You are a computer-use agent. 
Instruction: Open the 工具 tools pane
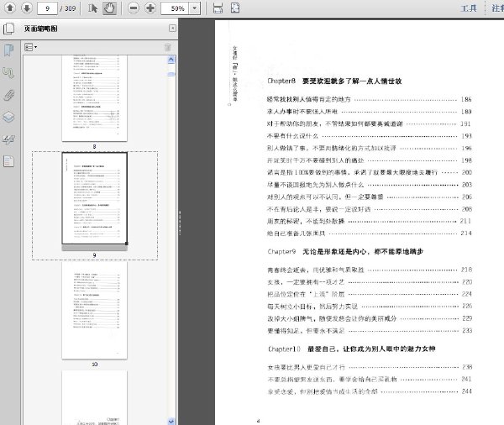469,8
